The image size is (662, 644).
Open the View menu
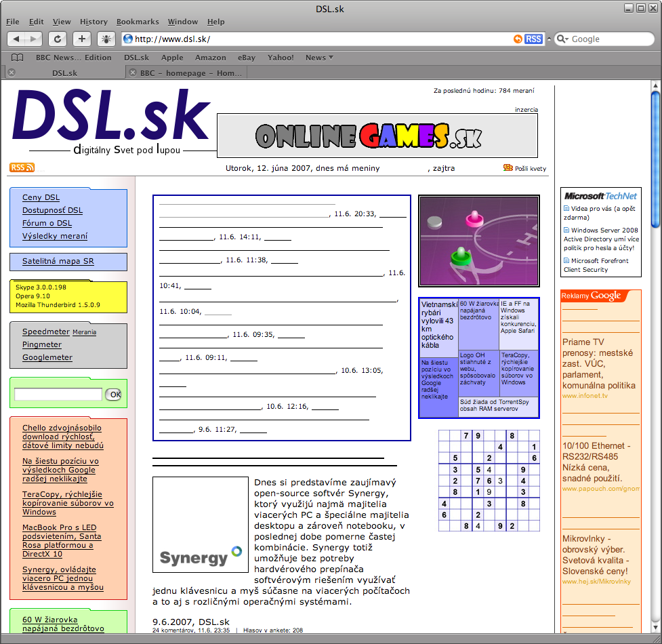(x=62, y=22)
